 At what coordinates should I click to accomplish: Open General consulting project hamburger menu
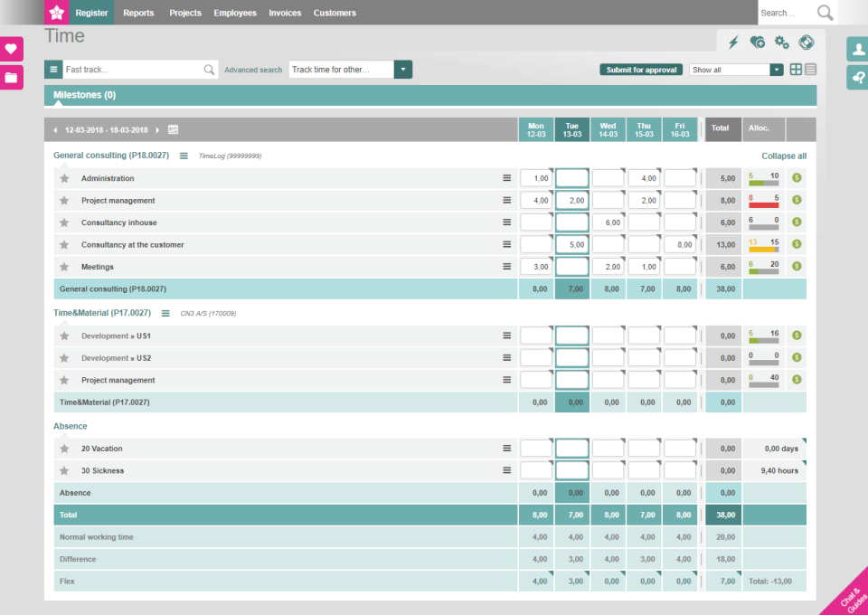point(184,156)
